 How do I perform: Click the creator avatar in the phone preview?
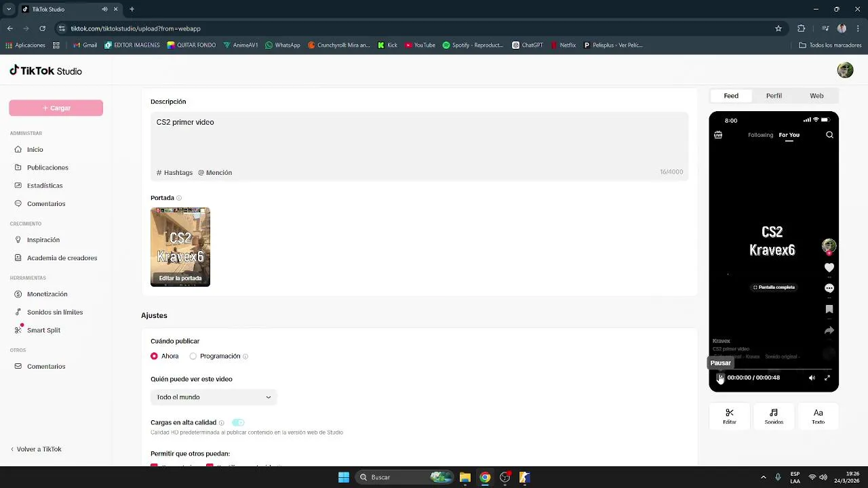(829, 246)
